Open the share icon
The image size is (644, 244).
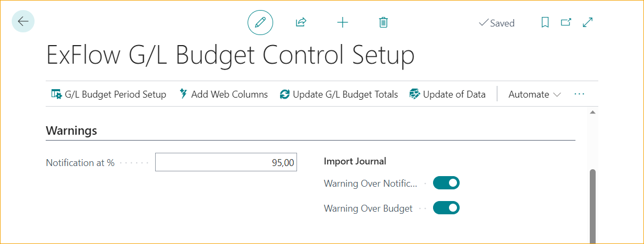coord(301,22)
